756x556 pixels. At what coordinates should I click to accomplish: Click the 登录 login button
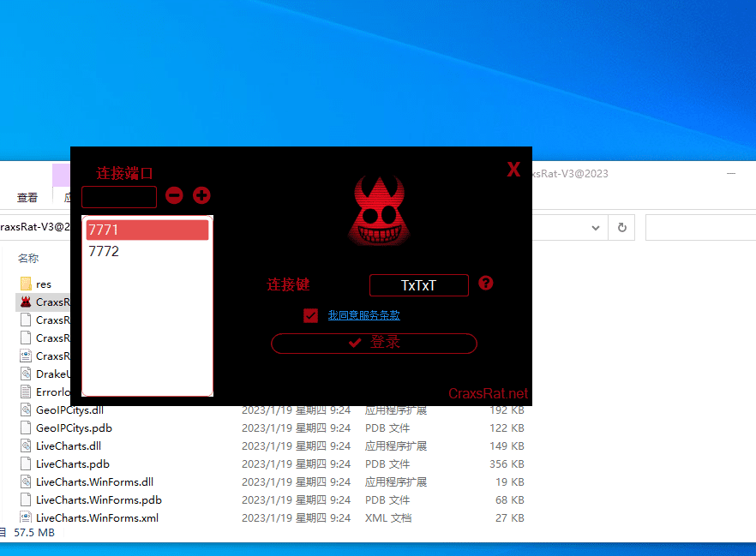(374, 343)
